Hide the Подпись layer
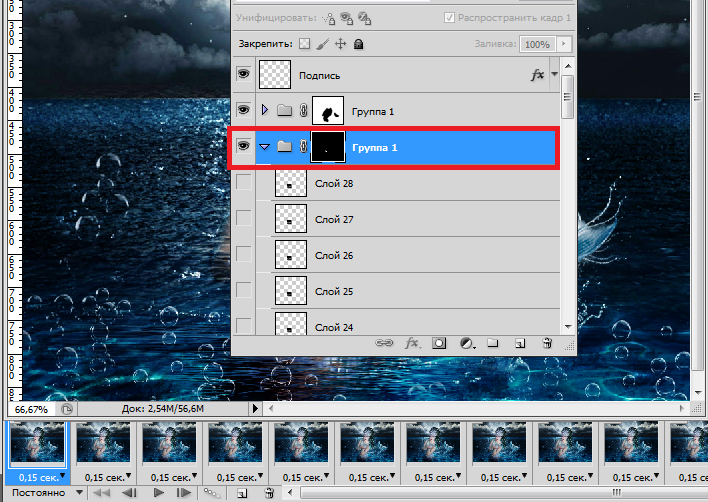The height and width of the screenshot is (502, 708). pyautogui.click(x=243, y=75)
